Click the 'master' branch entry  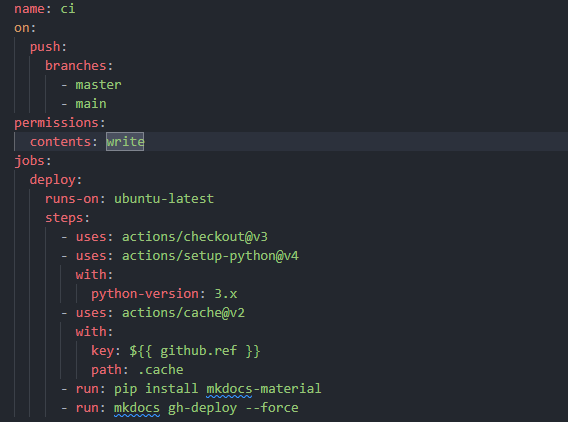point(99,85)
